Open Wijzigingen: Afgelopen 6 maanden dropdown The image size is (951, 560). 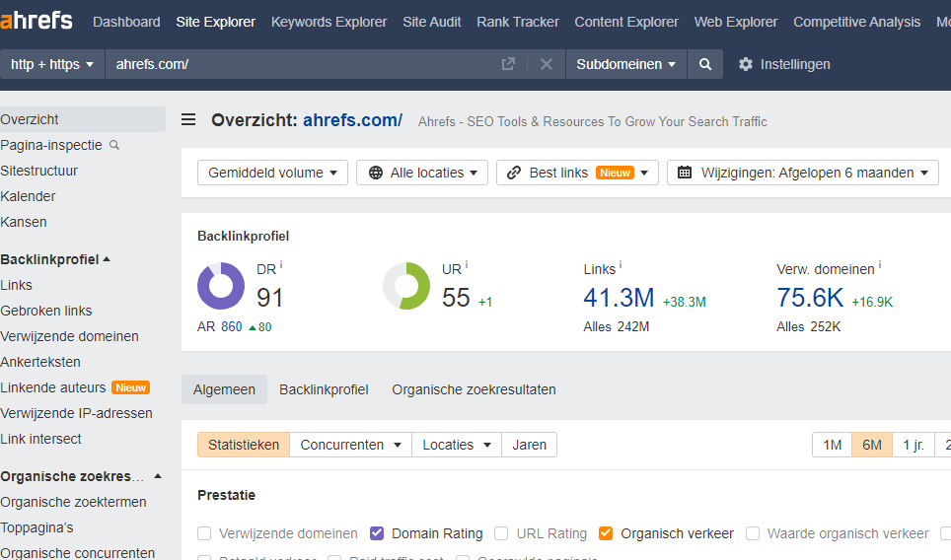pos(803,173)
